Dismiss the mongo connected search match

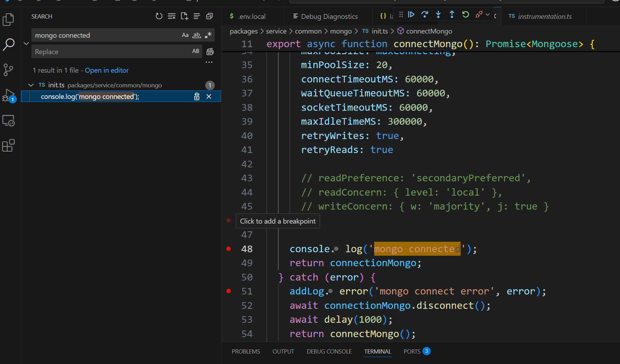(x=209, y=96)
